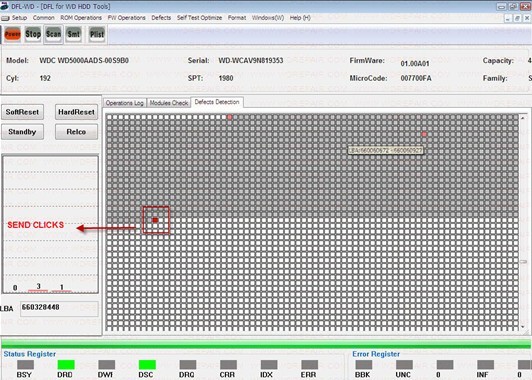
Task: Click the UNC error register indicator
Action: (x=404, y=365)
